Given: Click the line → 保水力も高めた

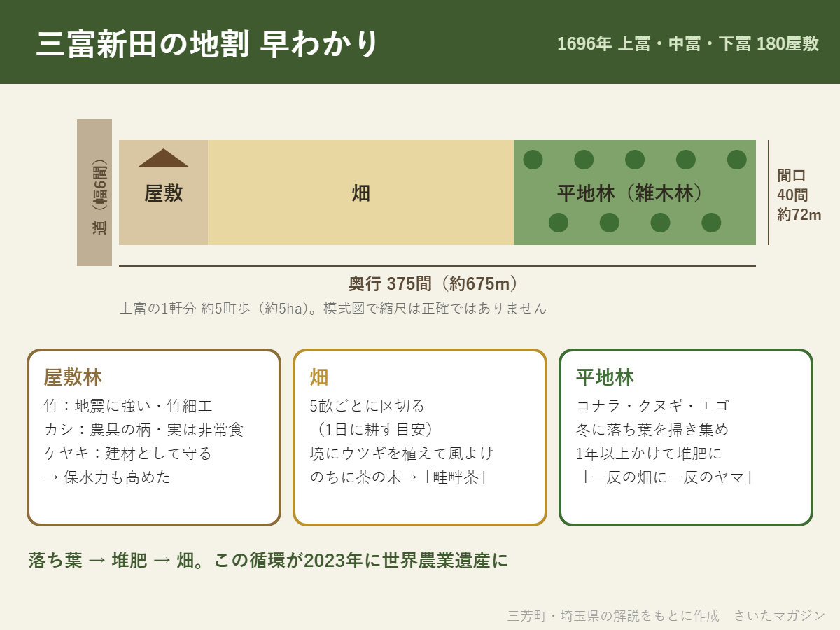Looking at the screenshot, I should pos(107,477).
